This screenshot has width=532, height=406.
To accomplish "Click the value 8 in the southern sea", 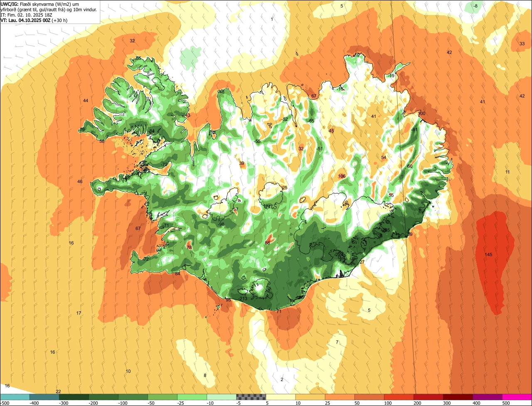I will click(x=204, y=375).
